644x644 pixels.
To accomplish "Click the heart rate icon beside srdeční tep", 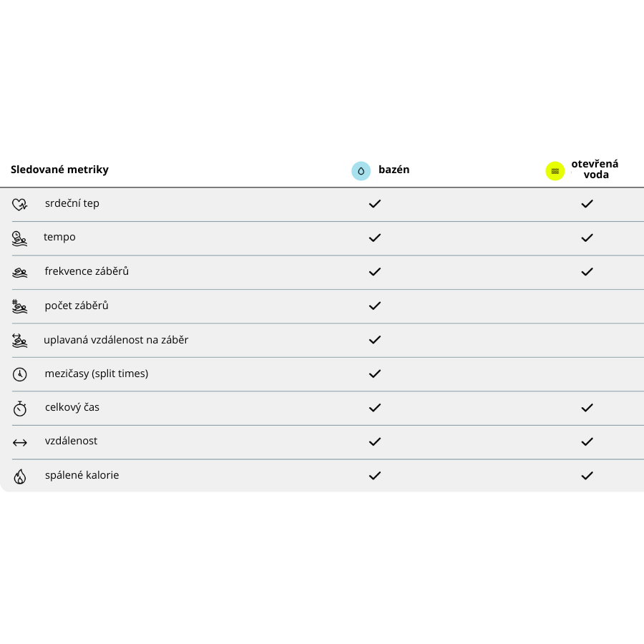I will (20, 205).
